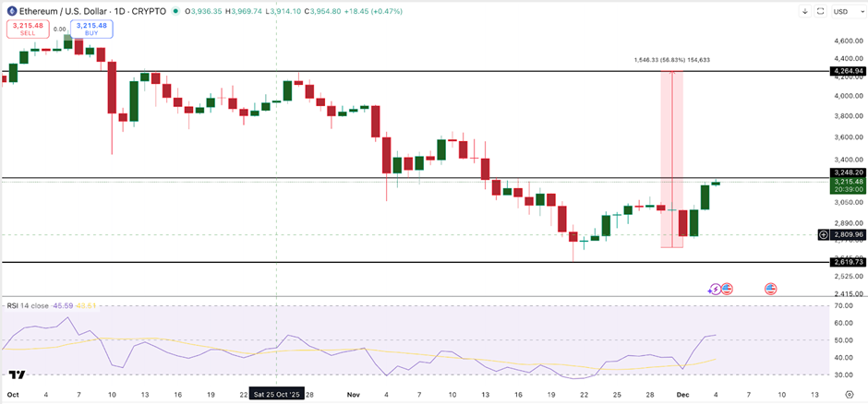Click the Nov label on the time axis

pos(353,395)
